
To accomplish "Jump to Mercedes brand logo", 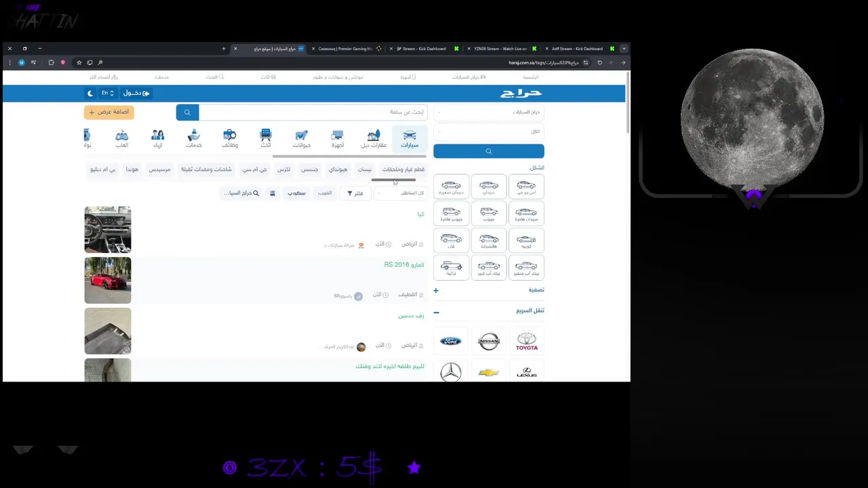I will point(451,372).
